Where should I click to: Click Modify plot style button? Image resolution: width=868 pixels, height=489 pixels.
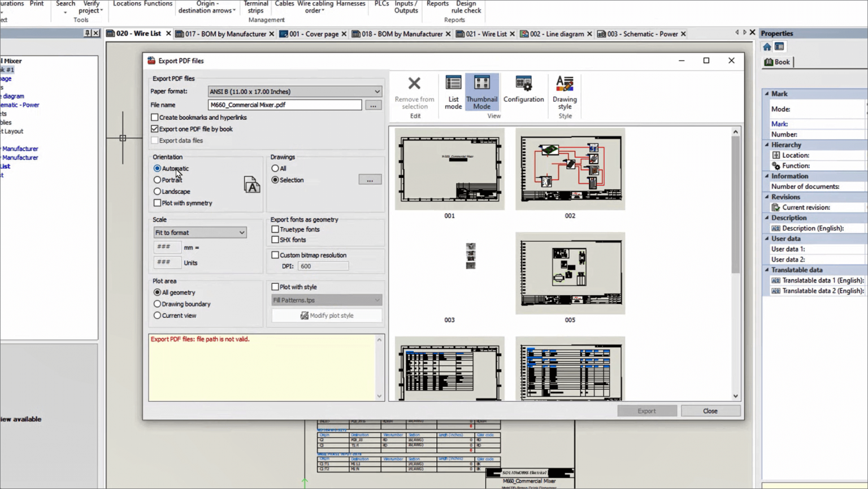pos(327,315)
